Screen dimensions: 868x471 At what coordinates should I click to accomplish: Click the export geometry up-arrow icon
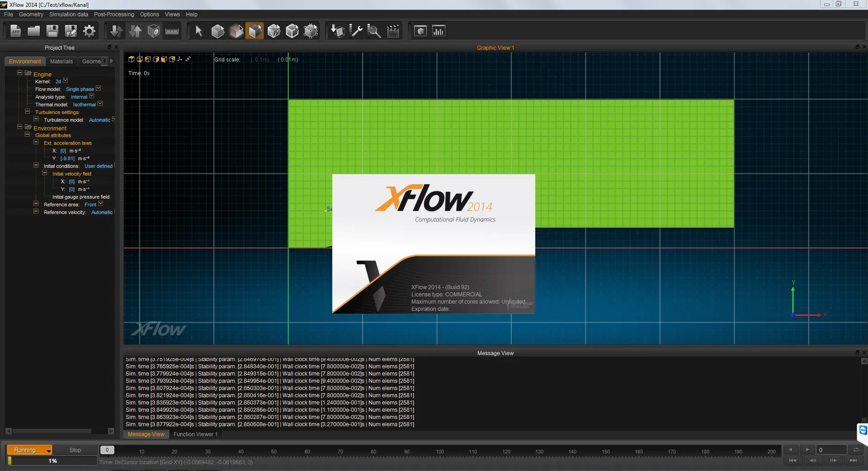pyautogui.click(x=135, y=31)
